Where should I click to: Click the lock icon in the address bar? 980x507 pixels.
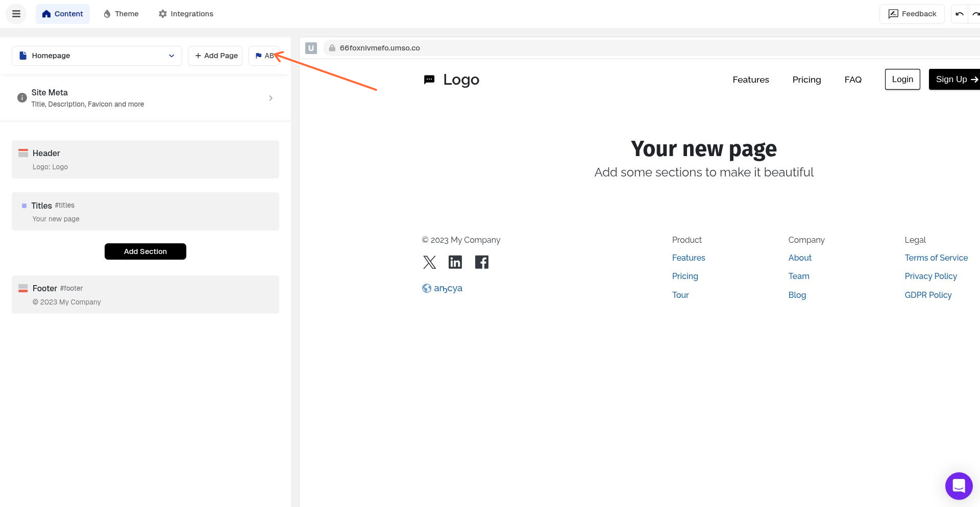[x=332, y=47]
